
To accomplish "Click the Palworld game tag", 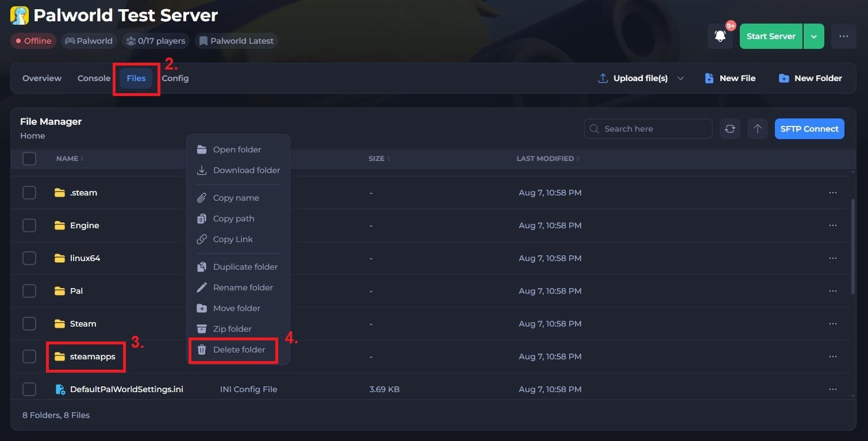I will click(x=89, y=41).
